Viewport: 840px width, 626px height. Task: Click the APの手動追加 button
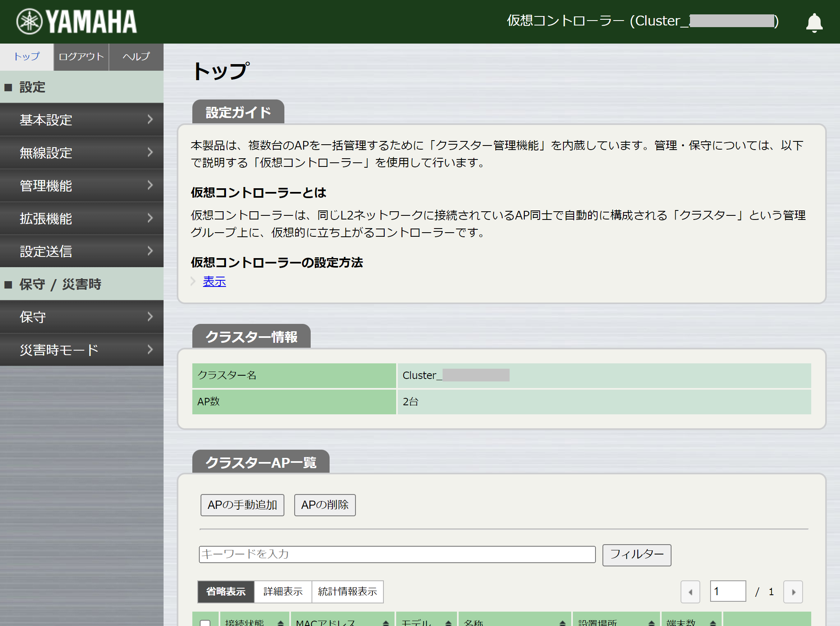(242, 505)
